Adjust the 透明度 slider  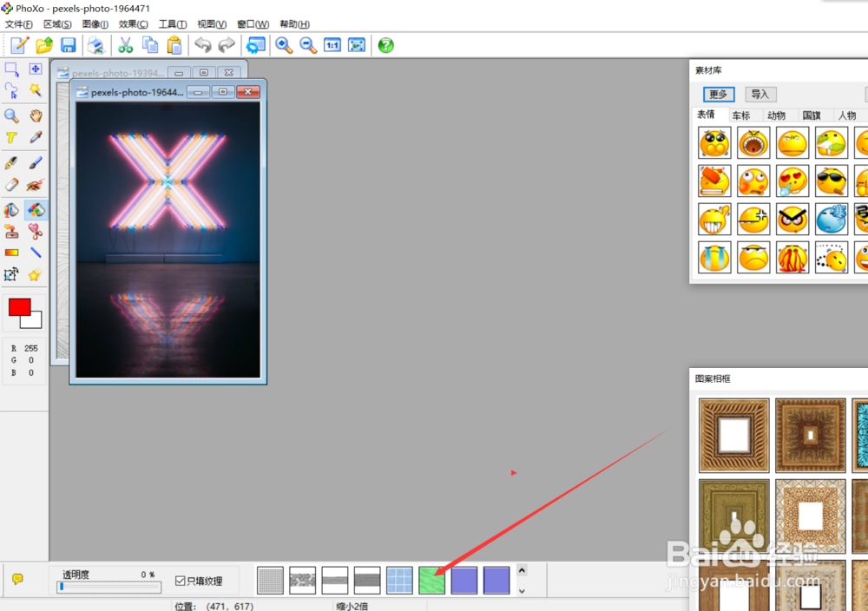pos(109,587)
